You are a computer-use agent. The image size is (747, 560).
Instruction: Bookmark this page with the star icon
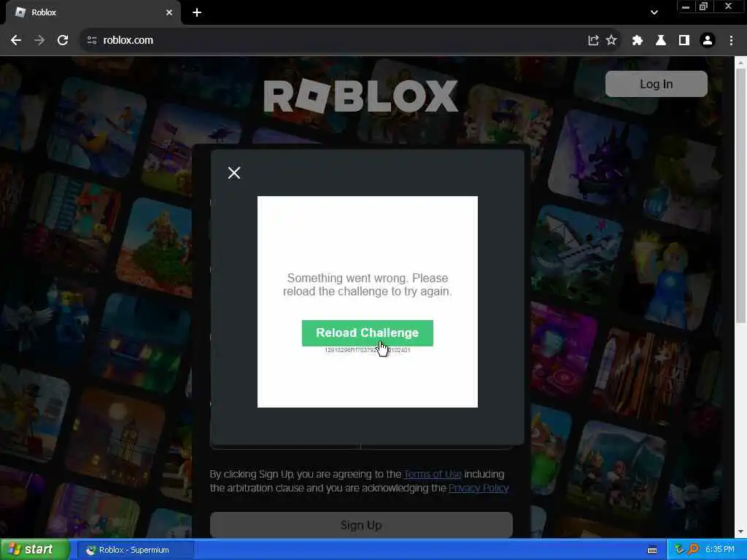pyautogui.click(x=611, y=41)
